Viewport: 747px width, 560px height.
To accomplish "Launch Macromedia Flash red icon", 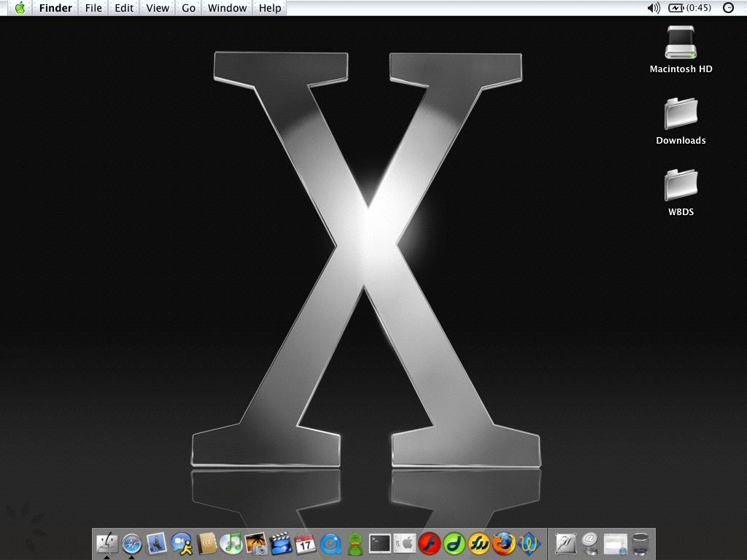I will pos(429,543).
